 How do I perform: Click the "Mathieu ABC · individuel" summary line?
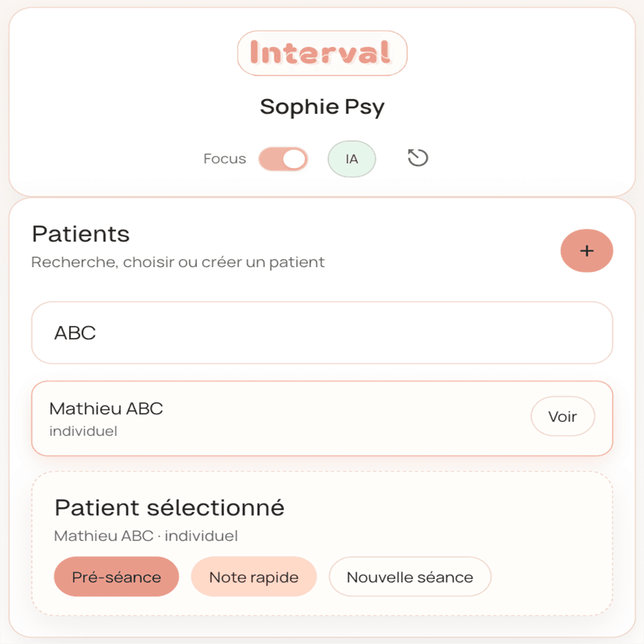click(x=146, y=536)
